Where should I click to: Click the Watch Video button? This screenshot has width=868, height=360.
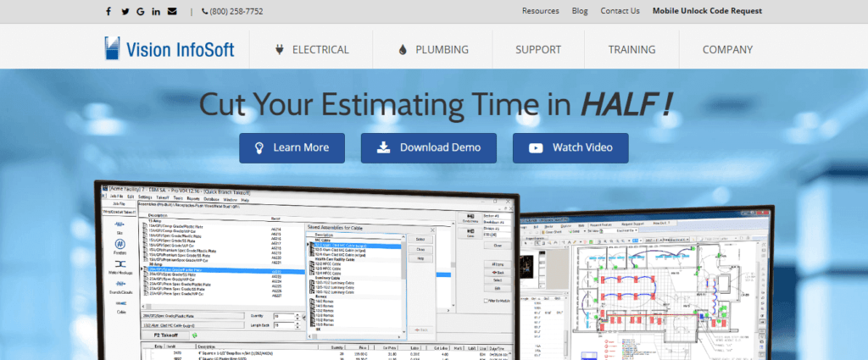(x=570, y=147)
